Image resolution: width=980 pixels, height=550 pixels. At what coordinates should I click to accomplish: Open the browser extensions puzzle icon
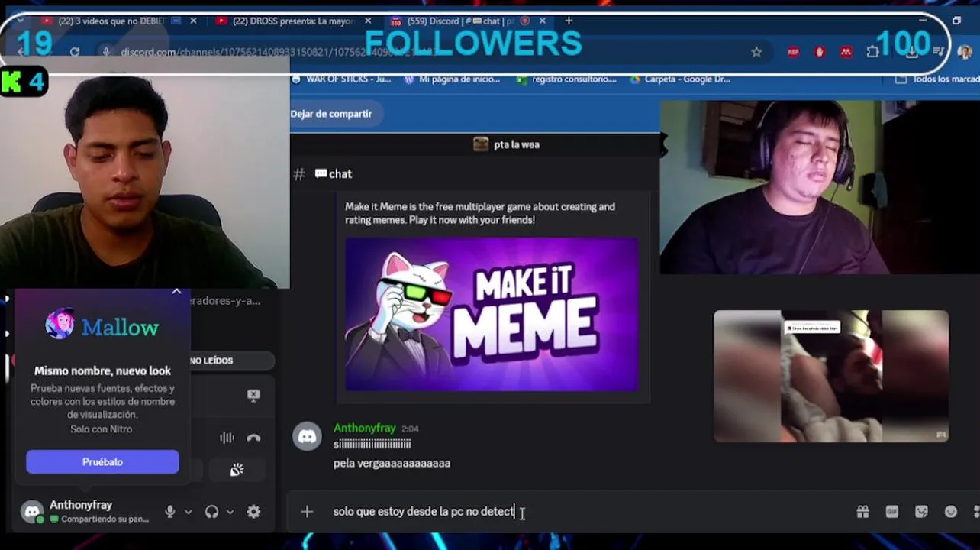[x=873, y=52]
